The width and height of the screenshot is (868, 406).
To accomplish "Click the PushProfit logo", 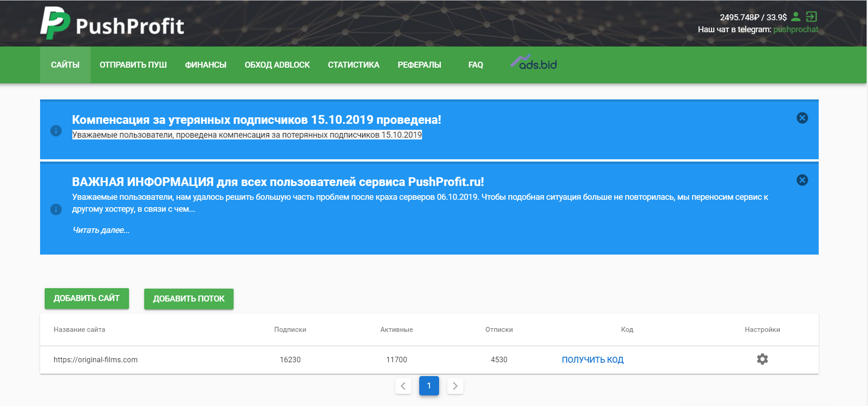I will pos(112,23).
